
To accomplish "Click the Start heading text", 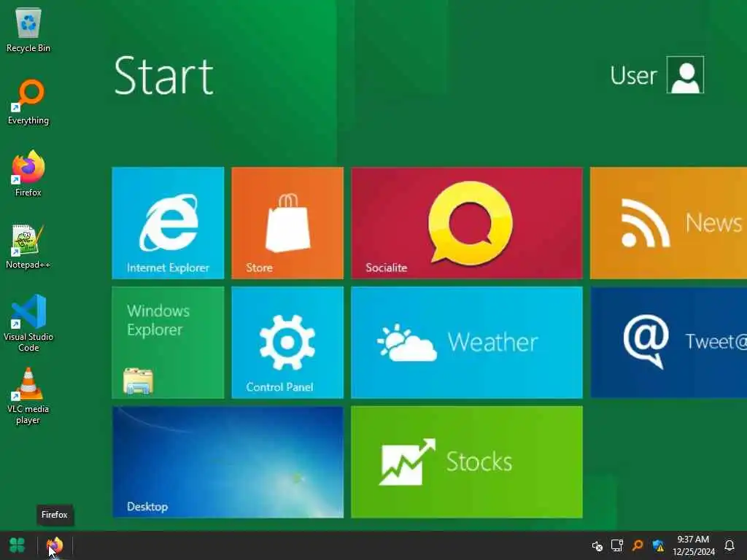I will [163, 75].
